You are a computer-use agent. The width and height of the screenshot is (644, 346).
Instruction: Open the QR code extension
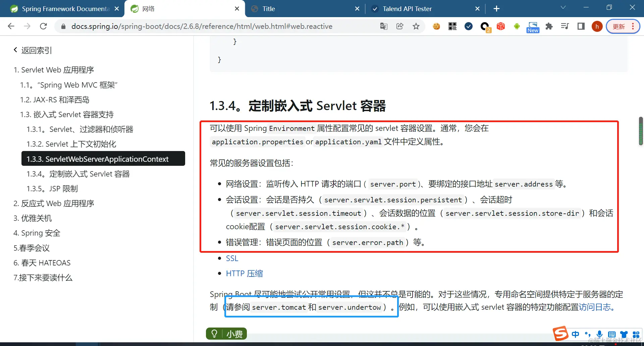click(452, 26)
